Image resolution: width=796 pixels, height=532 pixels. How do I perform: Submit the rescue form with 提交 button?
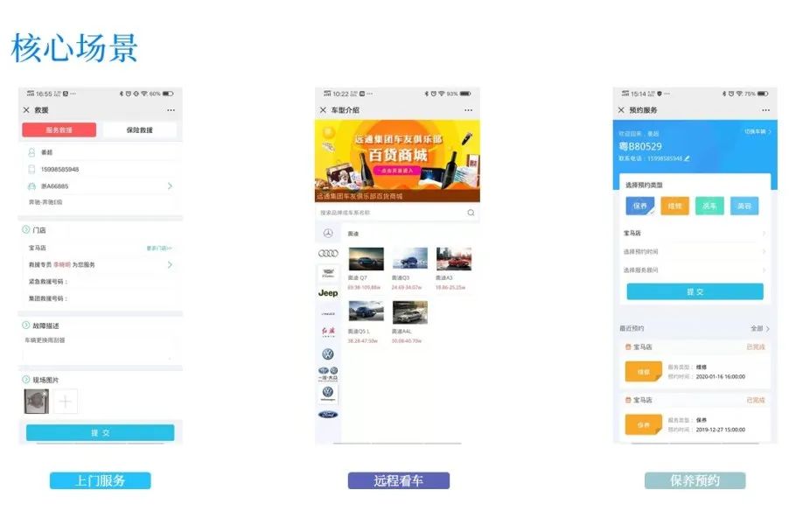click(100, 432)
